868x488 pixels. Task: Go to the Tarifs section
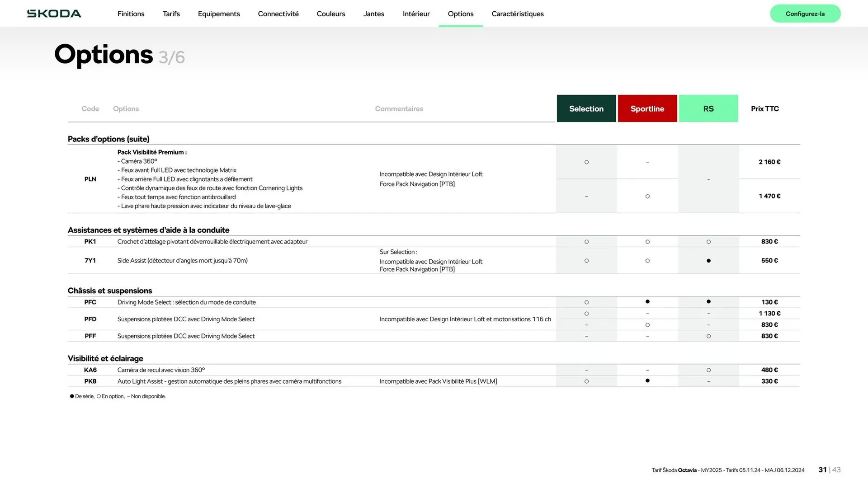click(x=171, y=14)
